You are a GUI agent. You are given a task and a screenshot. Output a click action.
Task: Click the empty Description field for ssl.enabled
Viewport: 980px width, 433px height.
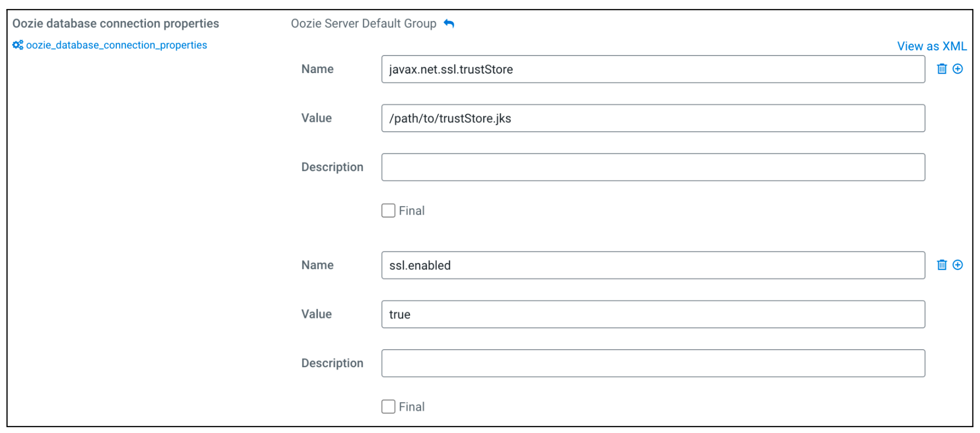coord(653,363)
